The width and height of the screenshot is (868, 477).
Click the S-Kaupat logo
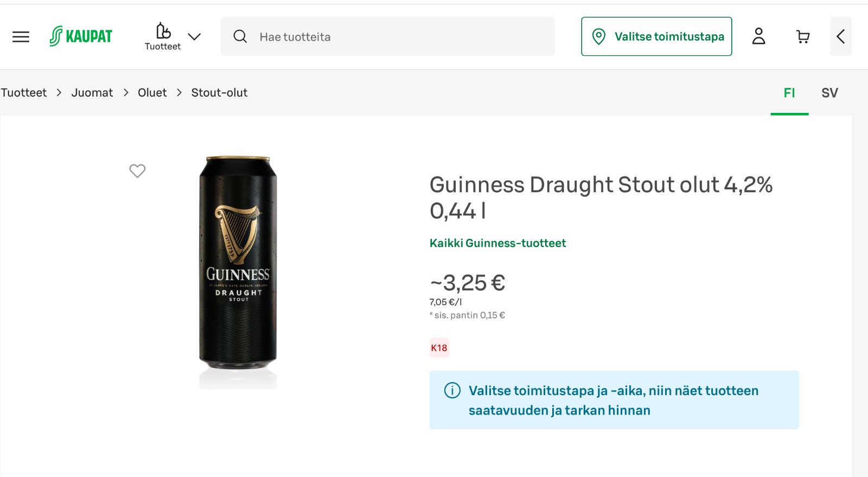point(81,36)
